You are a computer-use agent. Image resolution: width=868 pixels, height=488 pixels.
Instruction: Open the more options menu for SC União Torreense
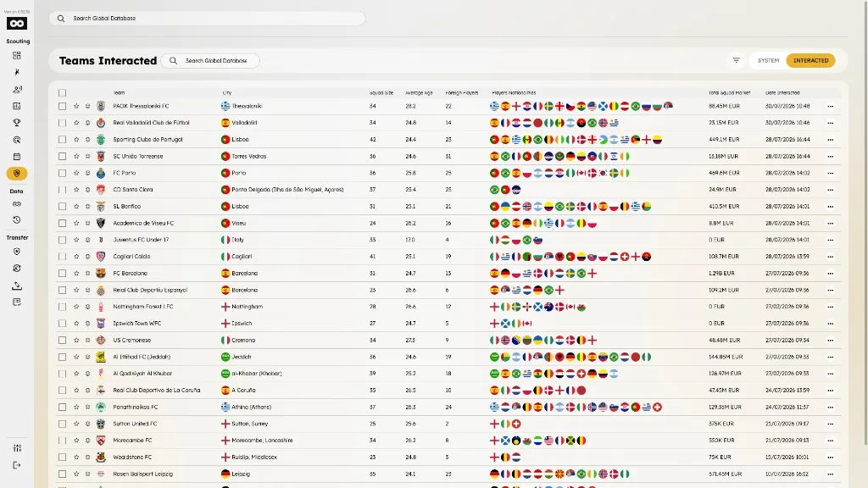coord(831,157)
